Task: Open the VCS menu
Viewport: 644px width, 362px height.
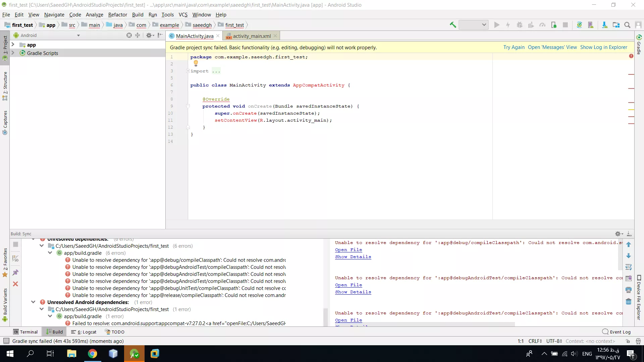Action: point(183,15)
